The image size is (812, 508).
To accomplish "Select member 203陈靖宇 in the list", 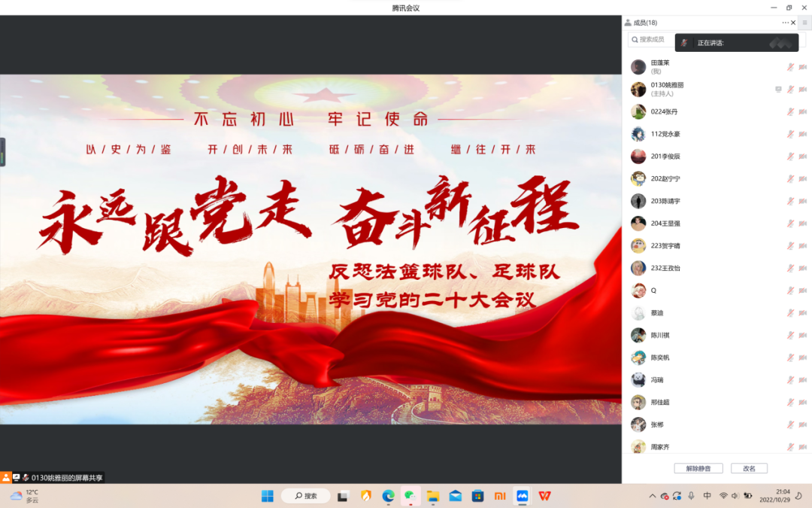I will click(x=665, y=201).
